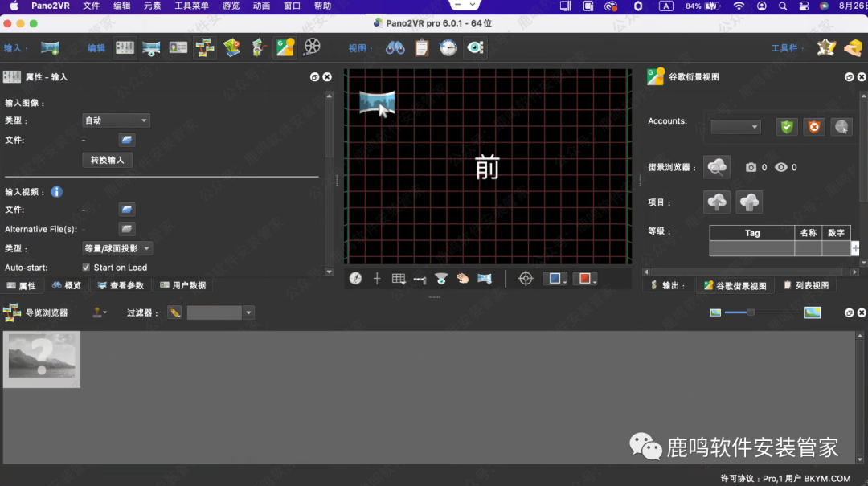Switch to the 用户数据 tab
Viewport: 868px width, 486px height.
[x=183, y=285]
